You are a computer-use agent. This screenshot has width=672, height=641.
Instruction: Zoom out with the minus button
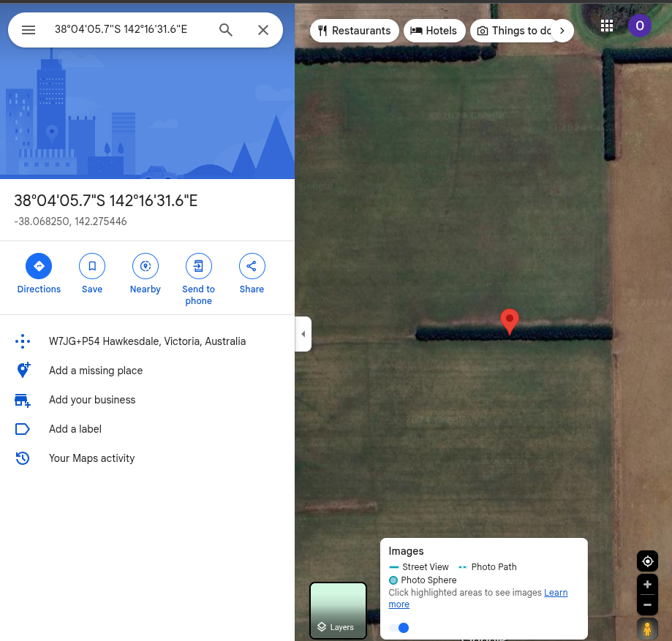pos(648,605)
